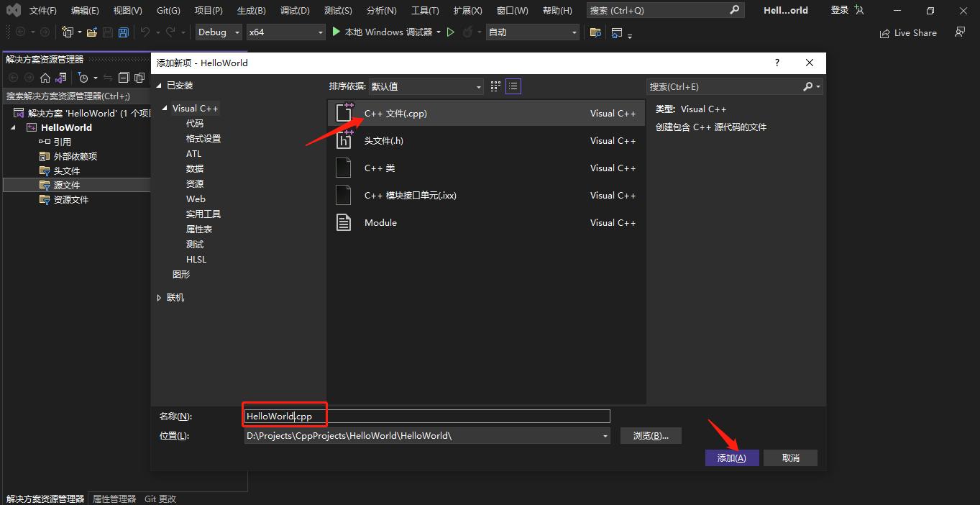Click the 浏览(B) button
Screen dimensions: 980x505
(x=650, y=435)
